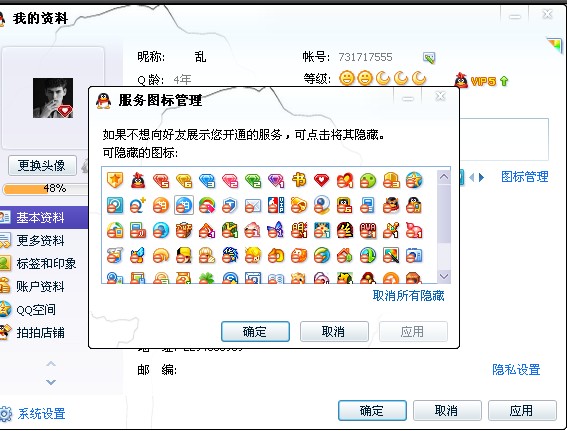The height and width of the screenshot is (431, 567).
Task: Click the edit icon beside account number
Action: tap(429, 57)
